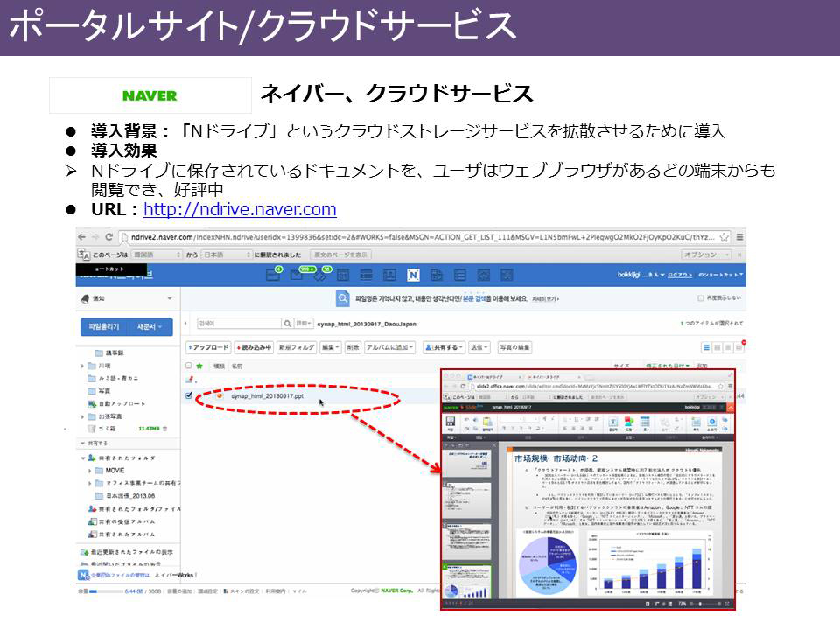Click the show original page button

(340, 255)
